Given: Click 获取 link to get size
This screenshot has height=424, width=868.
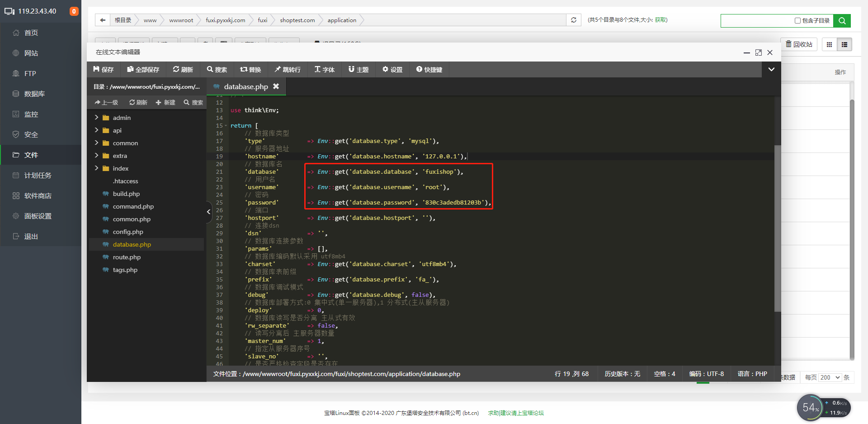Looking at the screenshot, I should (660, 20).
